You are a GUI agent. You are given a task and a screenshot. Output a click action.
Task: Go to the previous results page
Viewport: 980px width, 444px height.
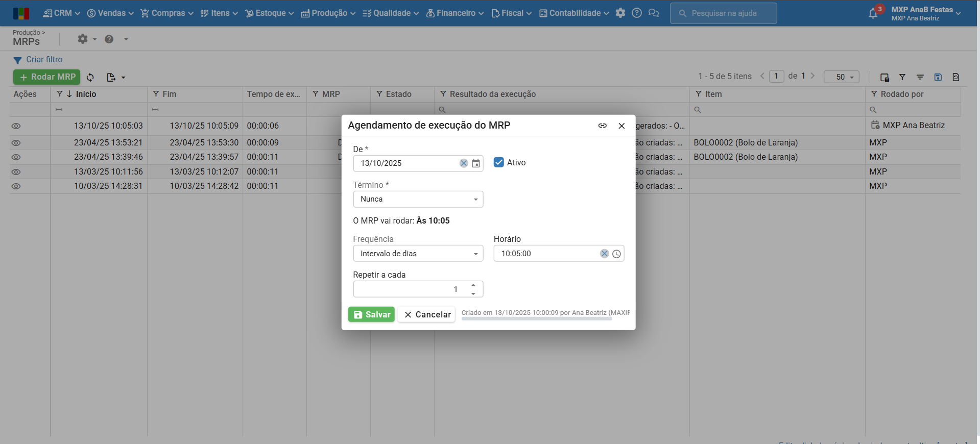point(762,76)
